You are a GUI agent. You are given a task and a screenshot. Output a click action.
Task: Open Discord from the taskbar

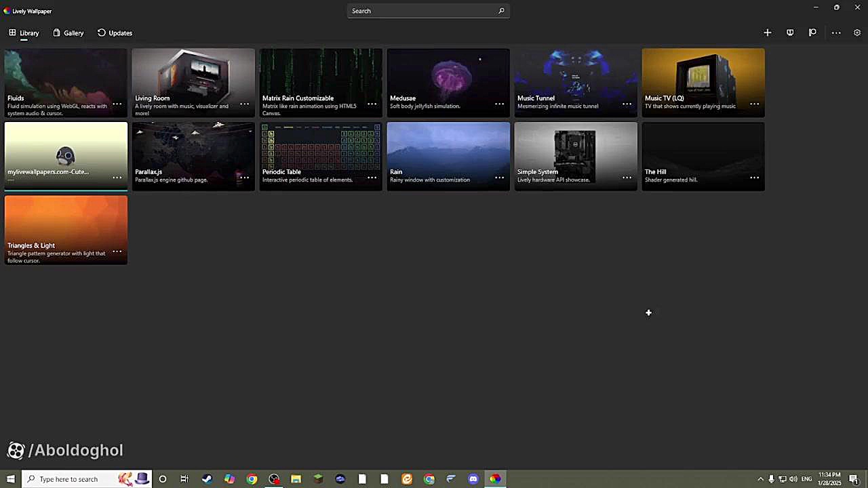click(x=473, y=479)
